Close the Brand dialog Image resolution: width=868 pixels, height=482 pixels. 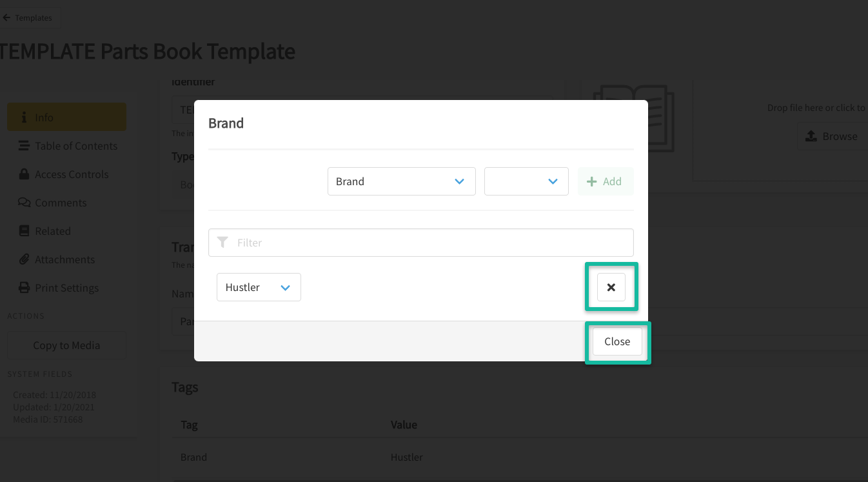click(617, 341)
